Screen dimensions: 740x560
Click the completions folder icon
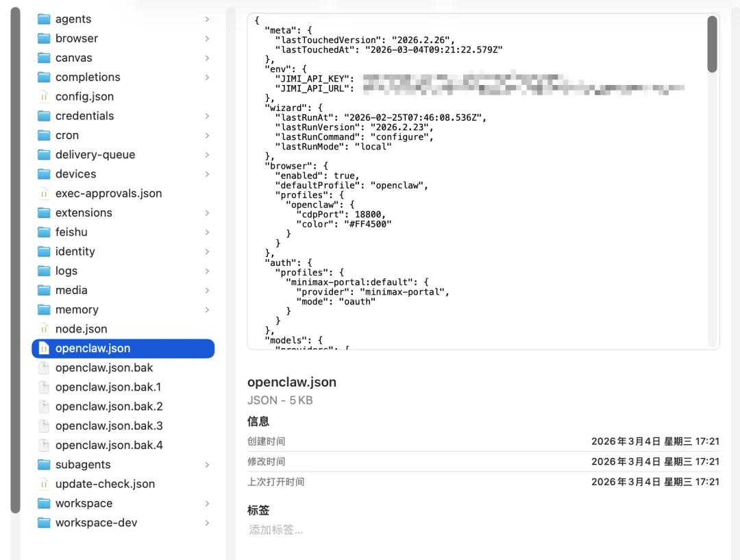pyautogui.click(x=44, y=77)
